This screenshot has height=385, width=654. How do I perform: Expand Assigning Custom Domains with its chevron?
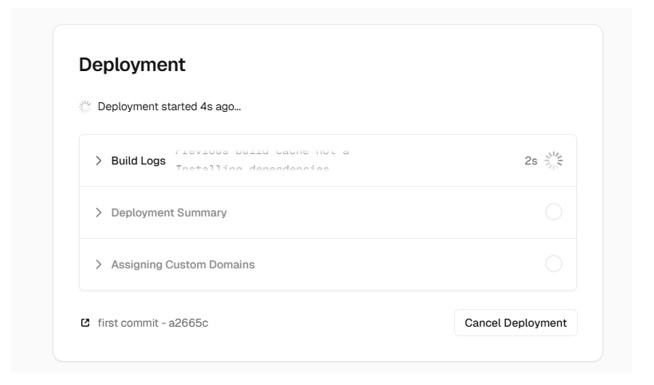tap(98, 264)
